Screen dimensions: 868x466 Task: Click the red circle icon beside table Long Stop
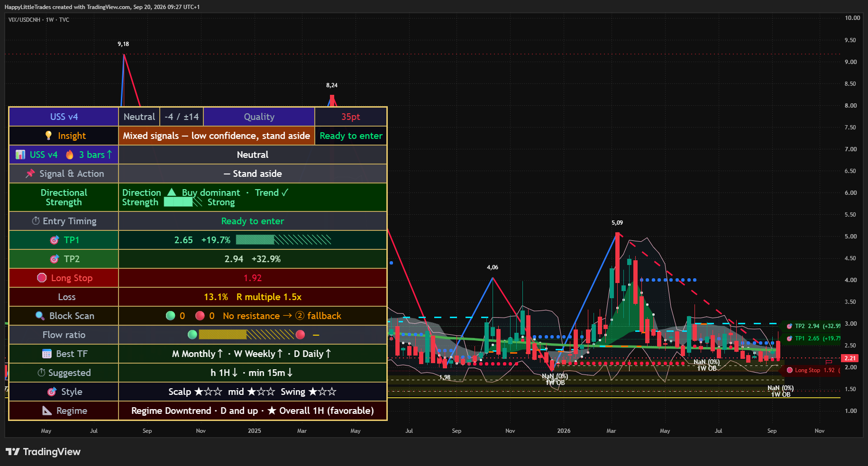click(42, 278)
